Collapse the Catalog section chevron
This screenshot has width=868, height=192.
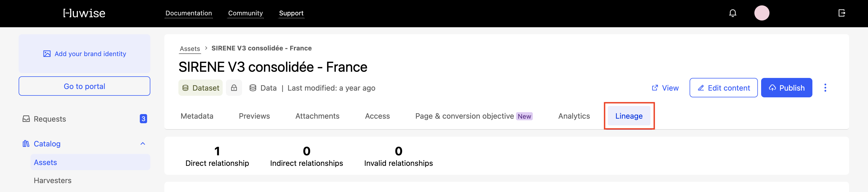click(143, 144)
